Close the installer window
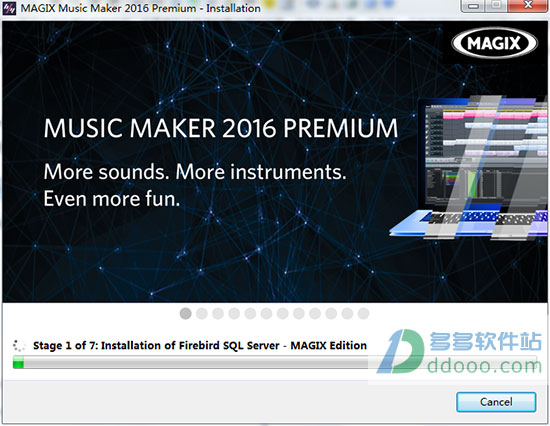550x426 pixels. coord(528,6)
